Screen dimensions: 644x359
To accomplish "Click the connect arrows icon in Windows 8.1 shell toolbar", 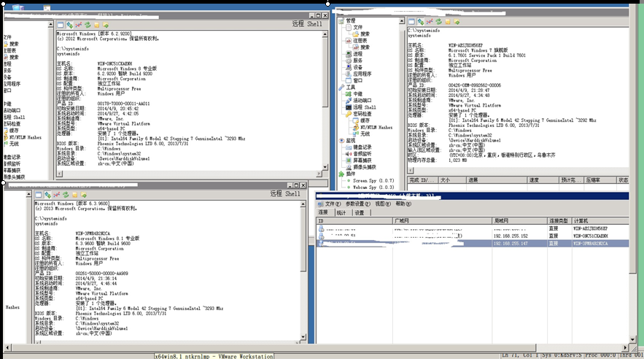I will point(47,195).
